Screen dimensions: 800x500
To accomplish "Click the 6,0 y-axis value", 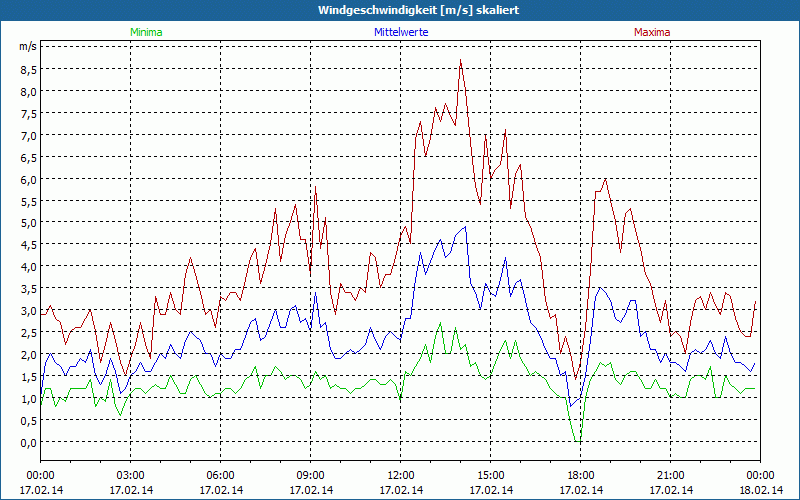I will click(28, 180).
